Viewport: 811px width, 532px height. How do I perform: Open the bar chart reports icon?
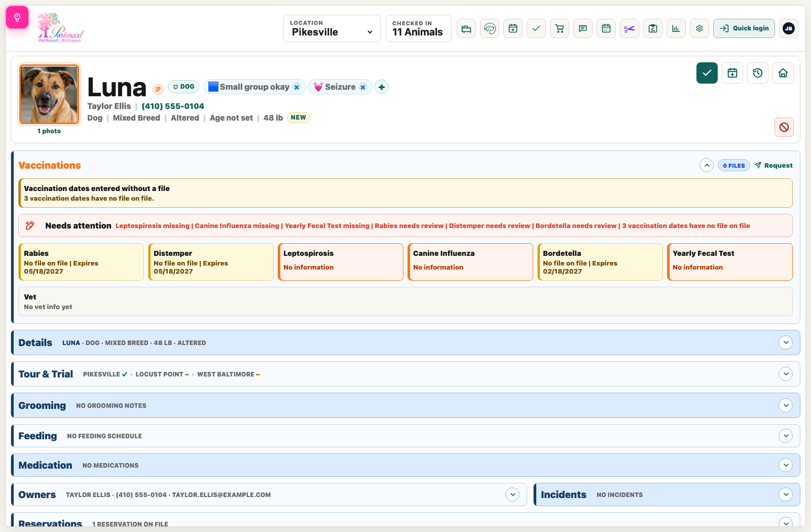(x=676, y=28)
